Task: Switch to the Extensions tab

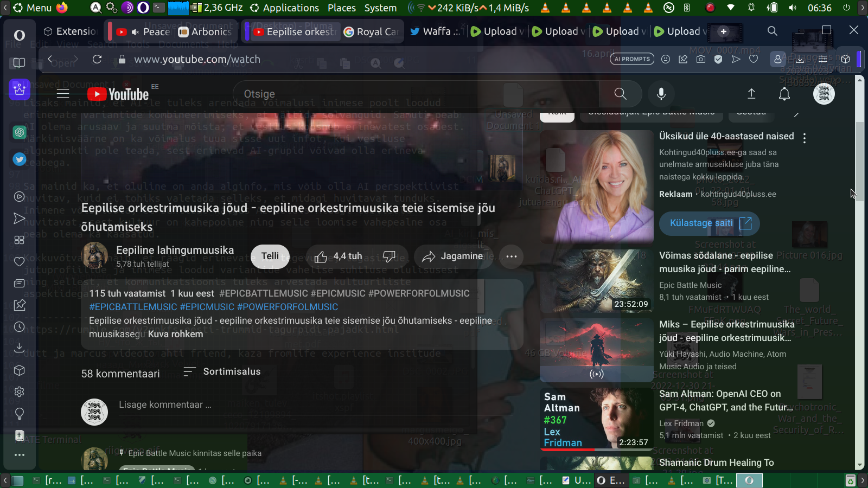Action: (69, 31)
